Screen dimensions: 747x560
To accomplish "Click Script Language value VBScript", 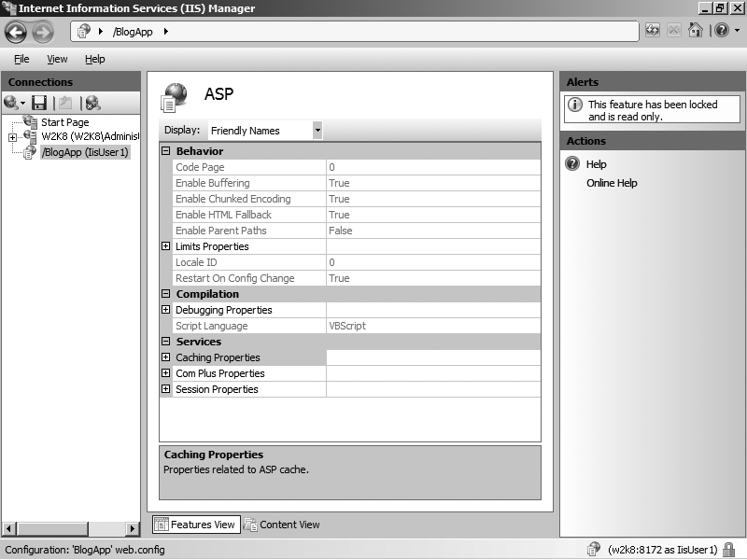I will [x=347, y=326].
